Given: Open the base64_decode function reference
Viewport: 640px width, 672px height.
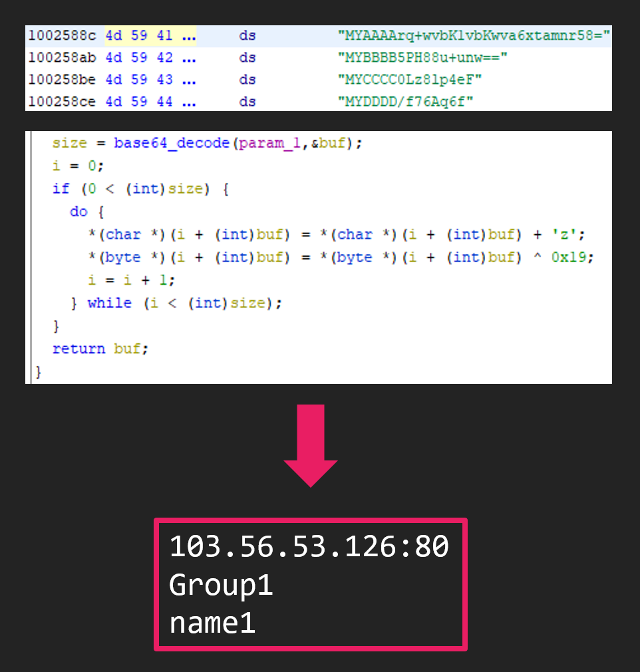Looking at the screenshot, I should tap(171, 143).
